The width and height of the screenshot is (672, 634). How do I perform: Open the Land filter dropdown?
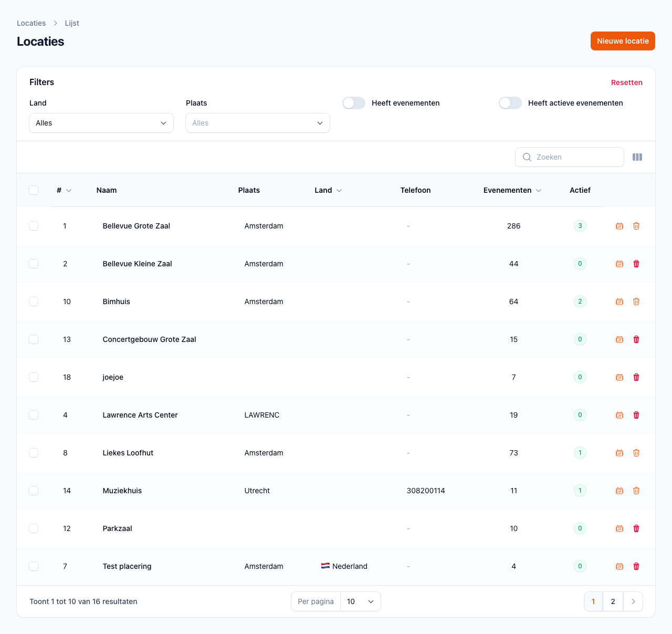tap(101, 123)
